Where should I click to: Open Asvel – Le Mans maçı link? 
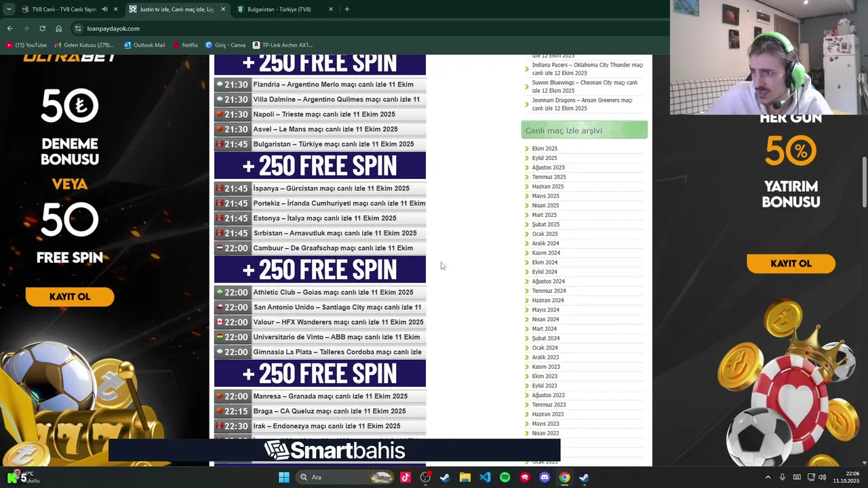click(x=325, y=129)
